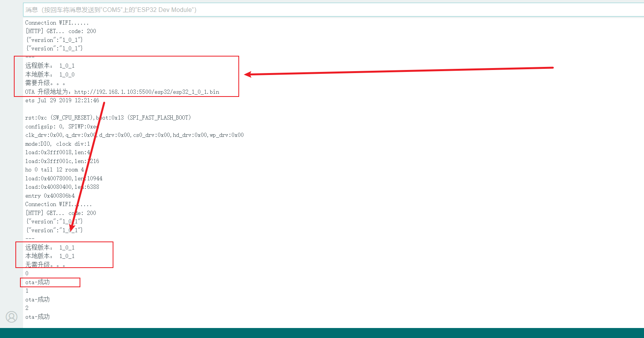
Task: Select the 'load:0x3fff0018,len:4' line
Action: click(58, 152)
